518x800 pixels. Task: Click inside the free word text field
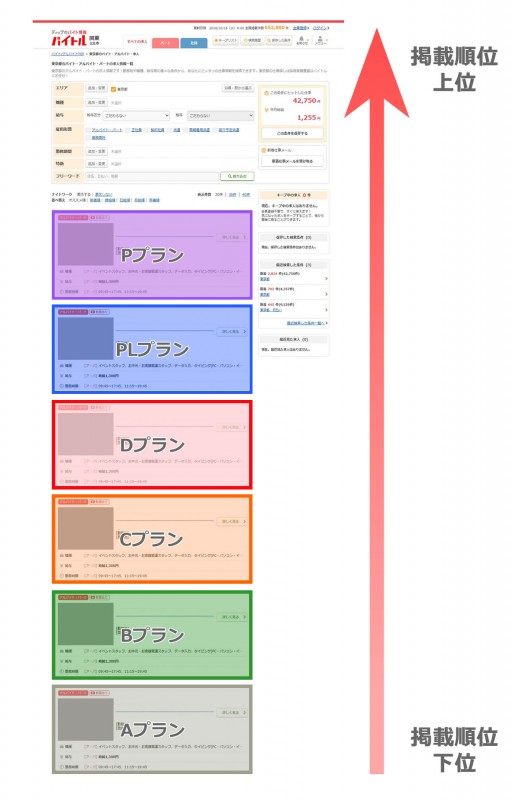(x=152, y=176)
